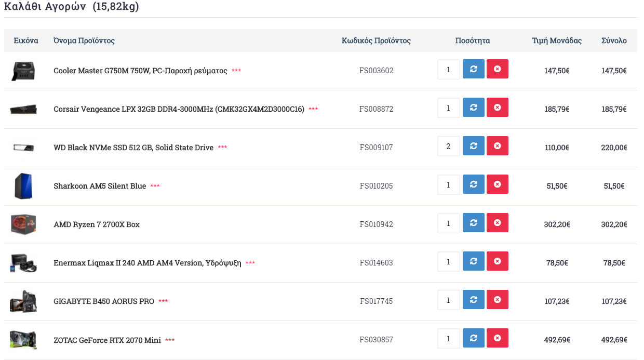Click the Εικόνα column header

click(26, 41)
